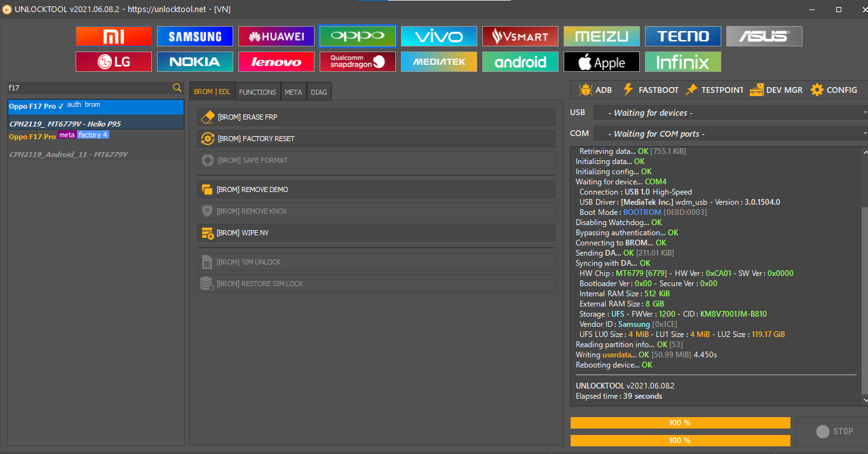Click the log scrollbar up arrow
The height and width of the screenshot is (454, 868).
864,152
